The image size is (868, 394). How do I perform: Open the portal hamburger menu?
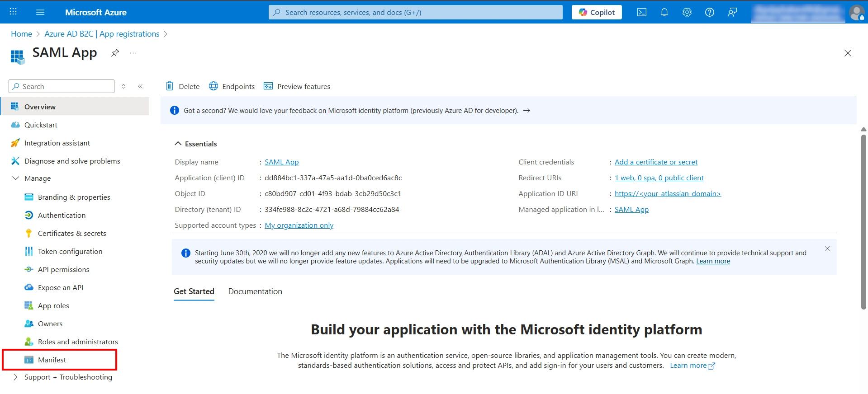coord(40,12)
